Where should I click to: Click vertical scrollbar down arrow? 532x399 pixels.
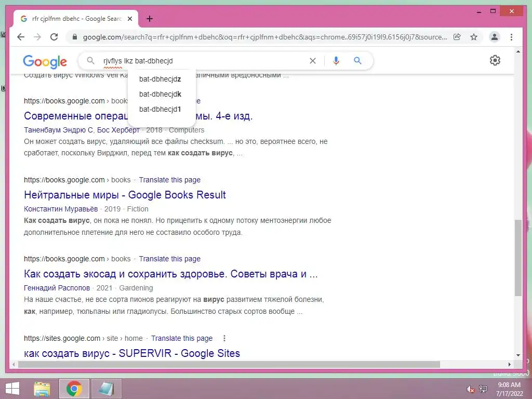(518, 355)
